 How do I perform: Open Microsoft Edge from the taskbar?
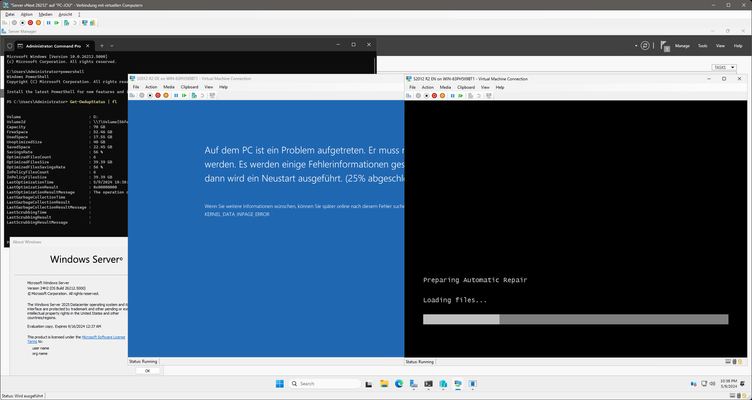pos(399,384)
